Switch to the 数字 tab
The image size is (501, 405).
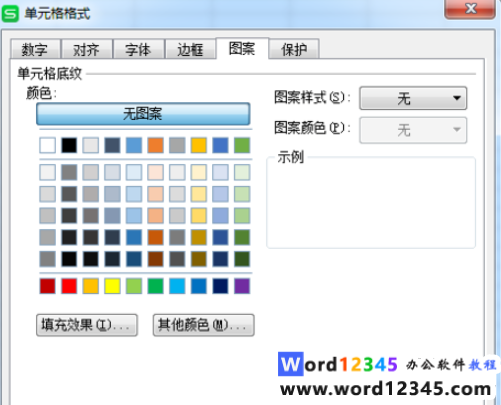[x=35, y=49]
